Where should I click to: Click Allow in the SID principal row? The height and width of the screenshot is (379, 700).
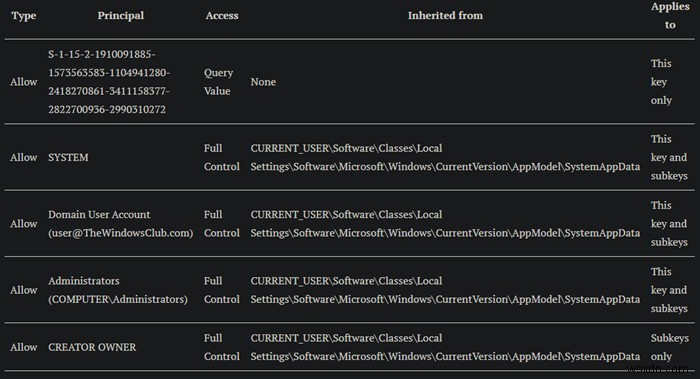coord(24,82)
